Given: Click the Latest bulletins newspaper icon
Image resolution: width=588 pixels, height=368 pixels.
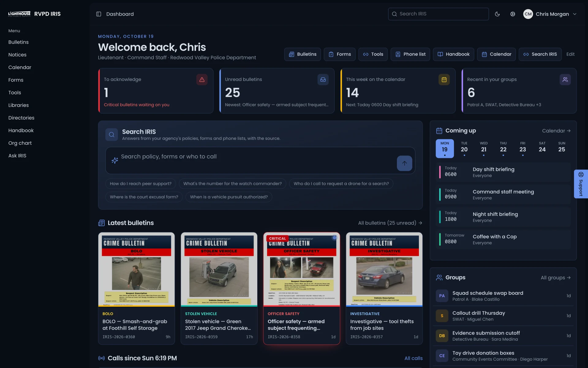Looking at the screenshot, I should tap(101, 223).
